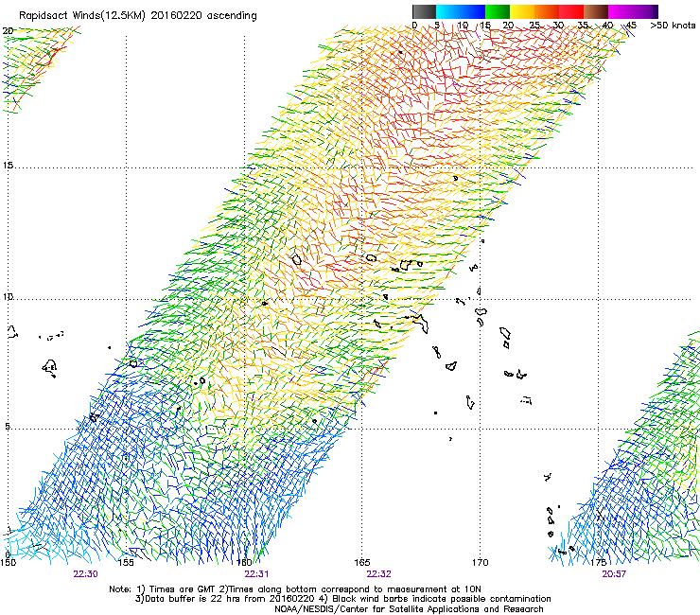Click the time stamp '22:30'
Screen dimensions: 700x615
click(x=86, y=574)
